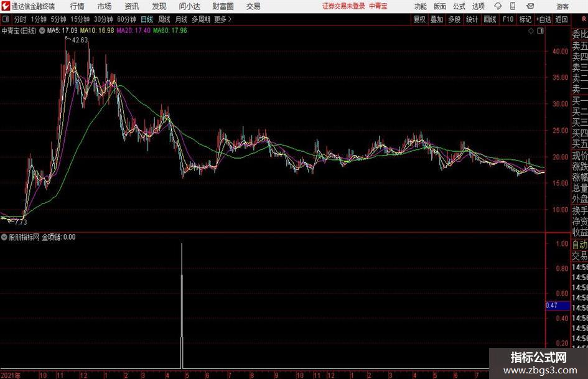Open F10 company information
588x379 pixels.
[x=508, y=19]
